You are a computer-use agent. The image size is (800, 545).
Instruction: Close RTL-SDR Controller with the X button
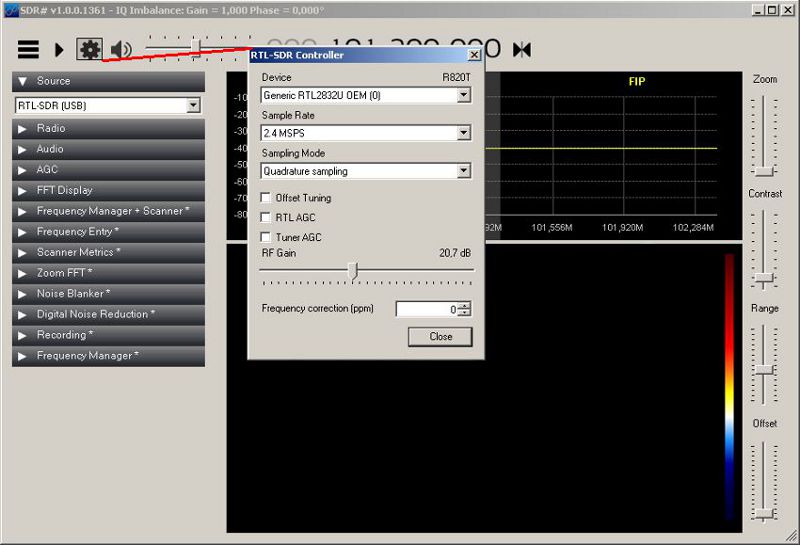474,55
